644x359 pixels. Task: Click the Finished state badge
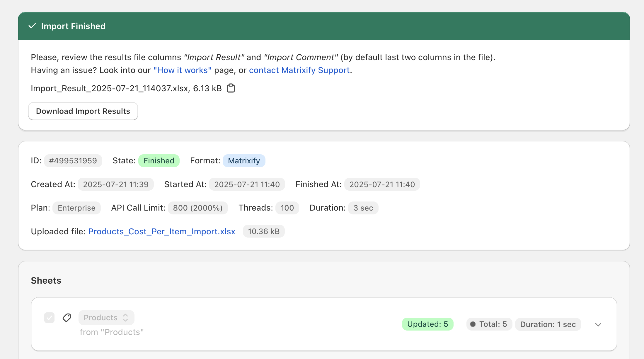pos(159,161)
